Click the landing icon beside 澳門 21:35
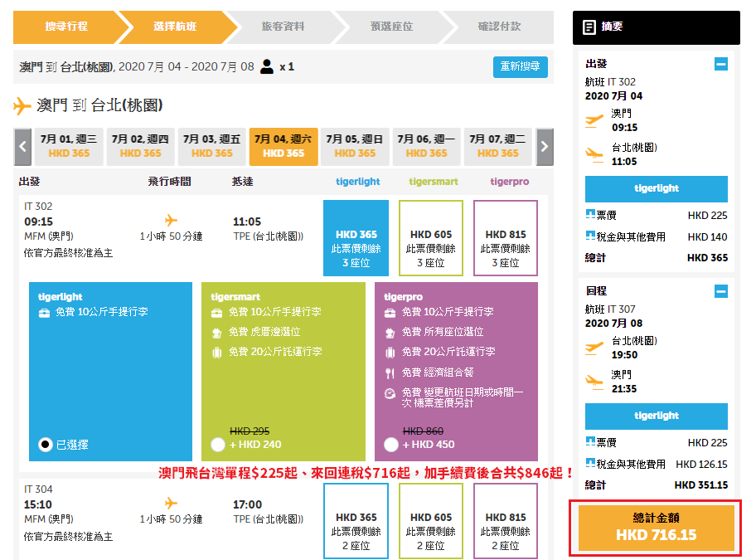Image resolution: width=756 pixels, height=560 pixels. click(x=594, y=382)
